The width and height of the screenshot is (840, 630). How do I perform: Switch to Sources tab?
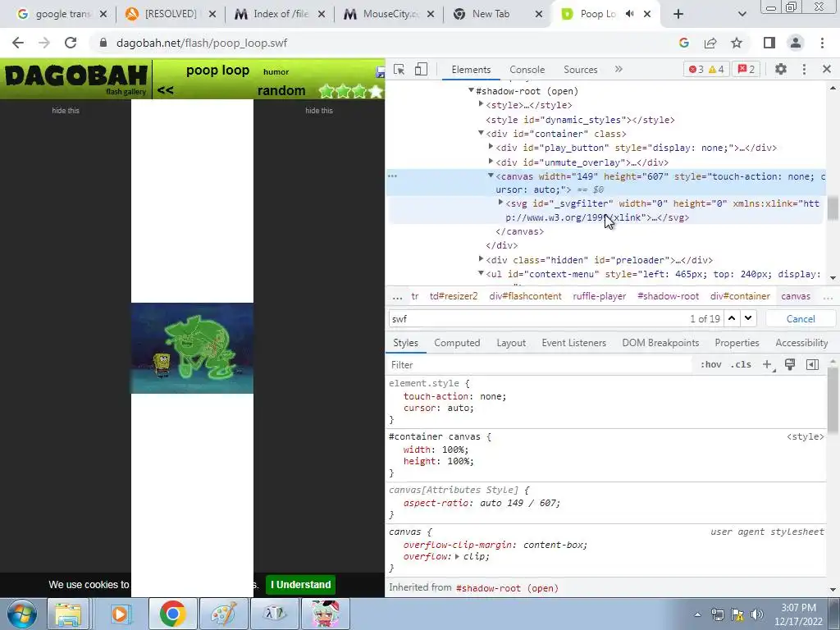(x=580, y=70)
